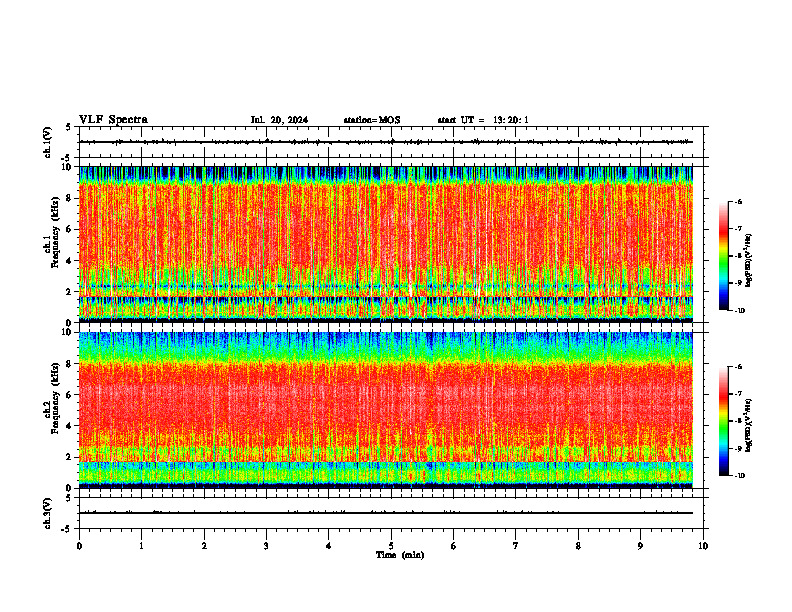Image resolution: width=792 pixels, height=612 pixels.
Task: Click the "2" tick on the time axis
Action: 204,546
